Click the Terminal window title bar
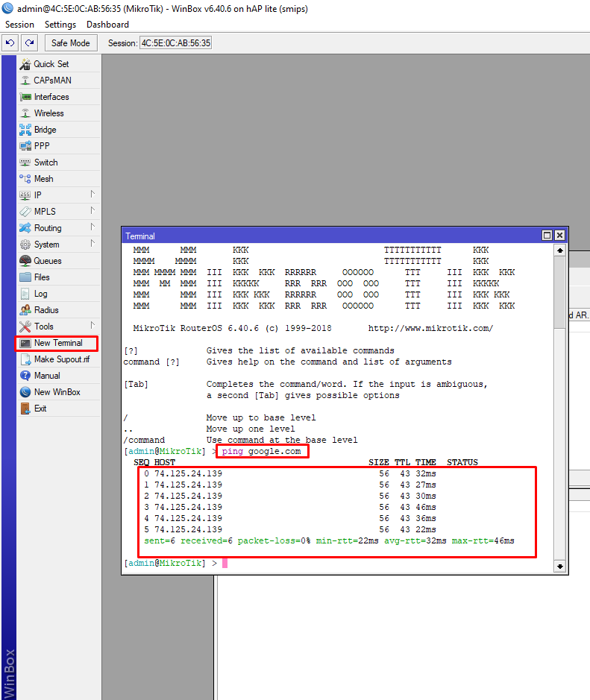This screenshot has height=700, width=590. [330, 236]
